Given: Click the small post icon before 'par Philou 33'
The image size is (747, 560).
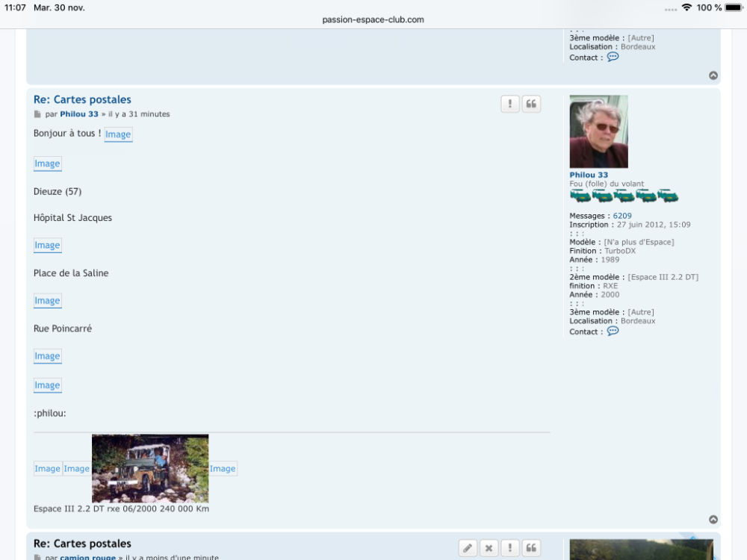Looking at the screenshot, I should point(37,115).
